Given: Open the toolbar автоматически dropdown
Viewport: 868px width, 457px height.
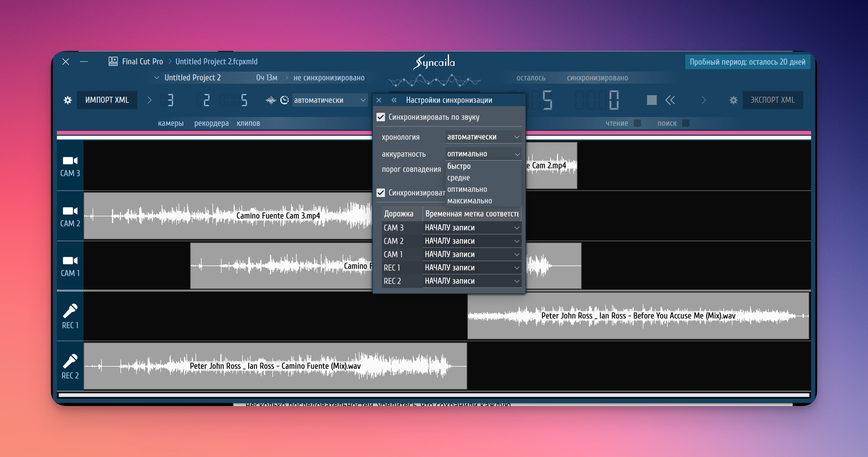Looking at the screenshot, I should [x=330, y=100].
